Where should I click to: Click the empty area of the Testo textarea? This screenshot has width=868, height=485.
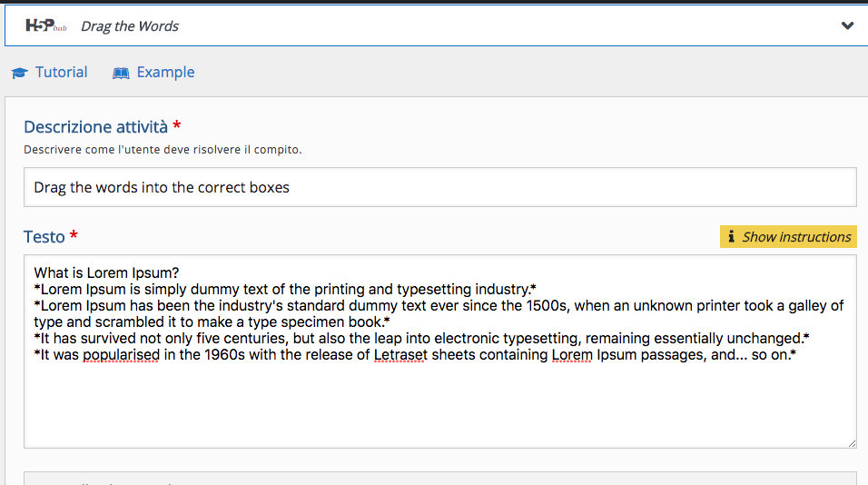(440, 404)
